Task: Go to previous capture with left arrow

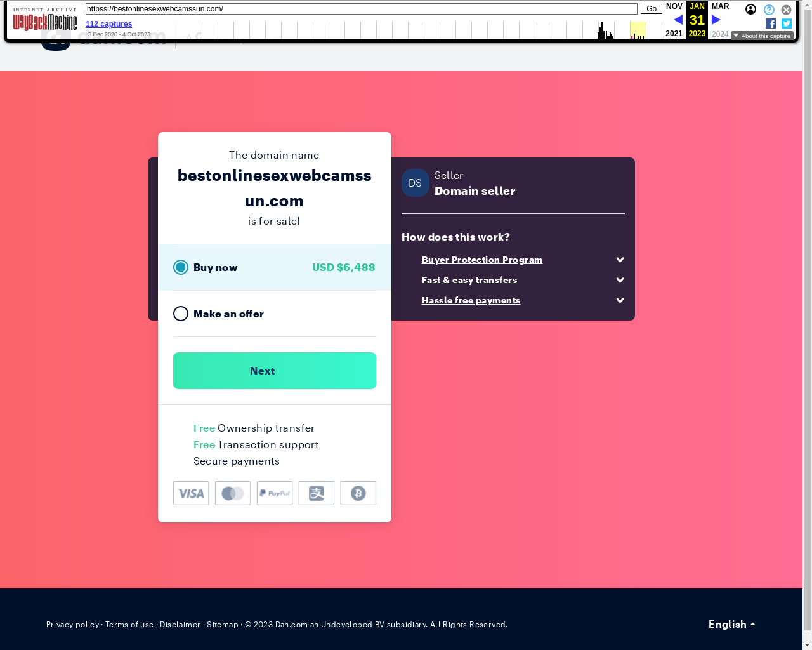Action: pos(678,20)
